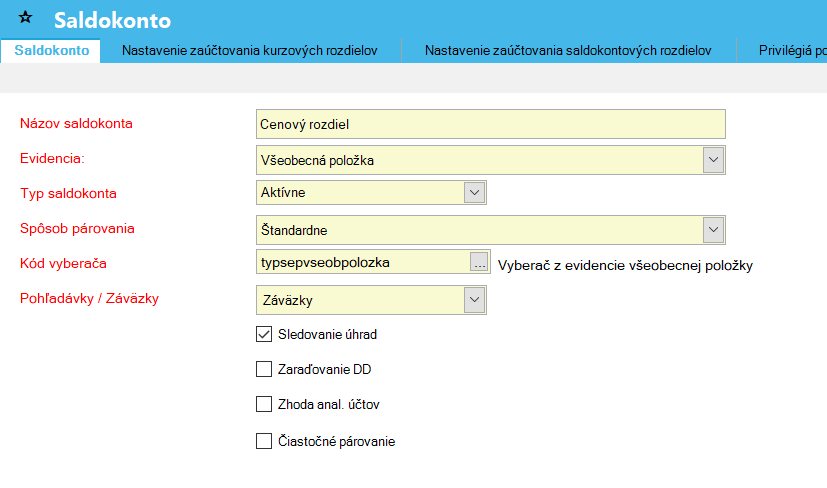This screenshot has width=827, height=488.
Task: Switch to the Saldokonto tab
Action: click(x=52, y=51)
